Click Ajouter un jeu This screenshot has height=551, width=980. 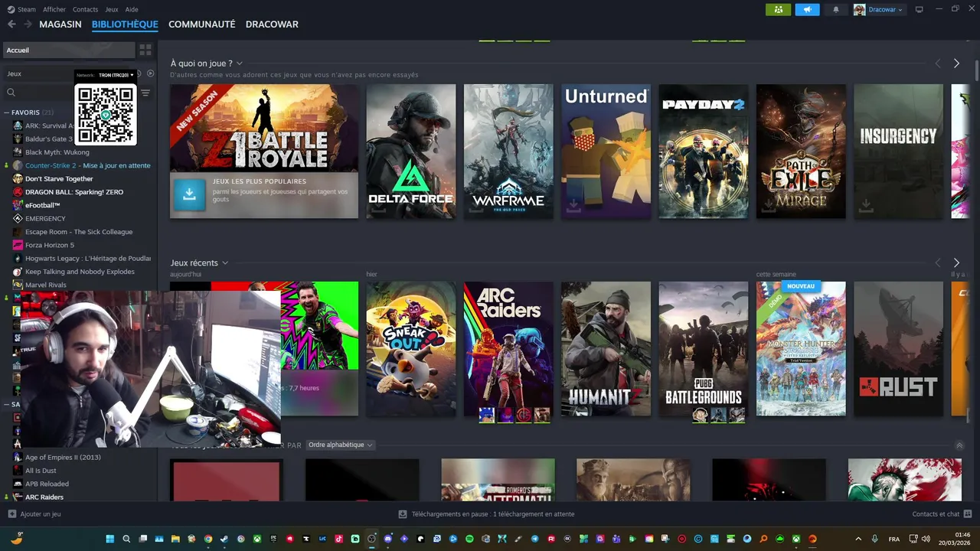[41, 514]
